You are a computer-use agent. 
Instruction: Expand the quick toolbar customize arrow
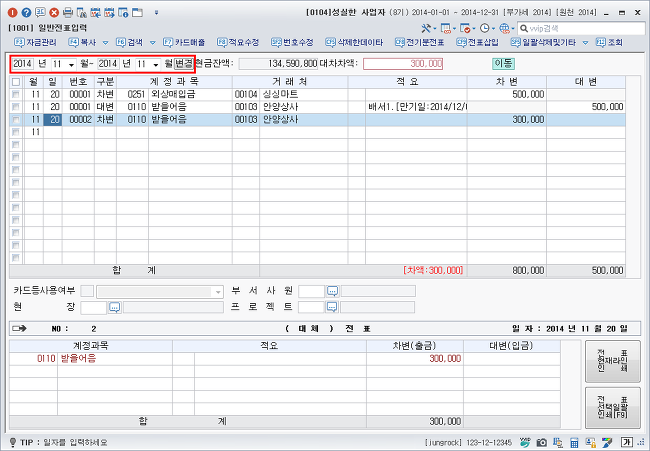pos(156,13)
